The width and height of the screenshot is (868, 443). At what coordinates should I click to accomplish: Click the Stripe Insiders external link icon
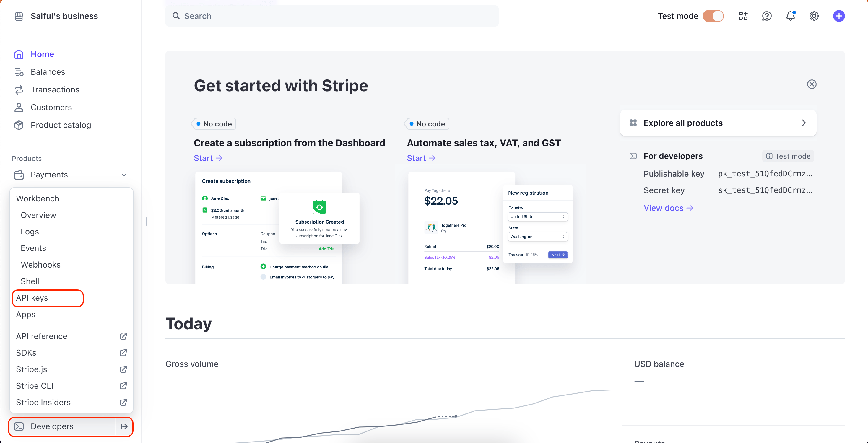123,402
